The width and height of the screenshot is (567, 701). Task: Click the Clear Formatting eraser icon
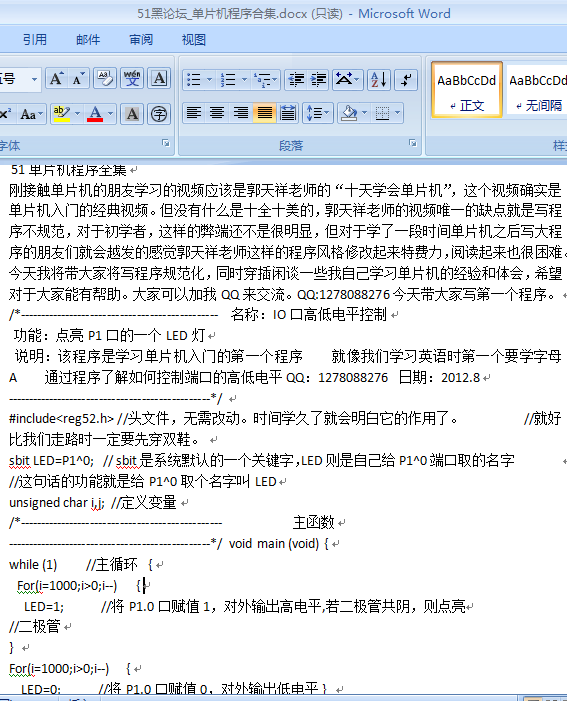point(105,79)
